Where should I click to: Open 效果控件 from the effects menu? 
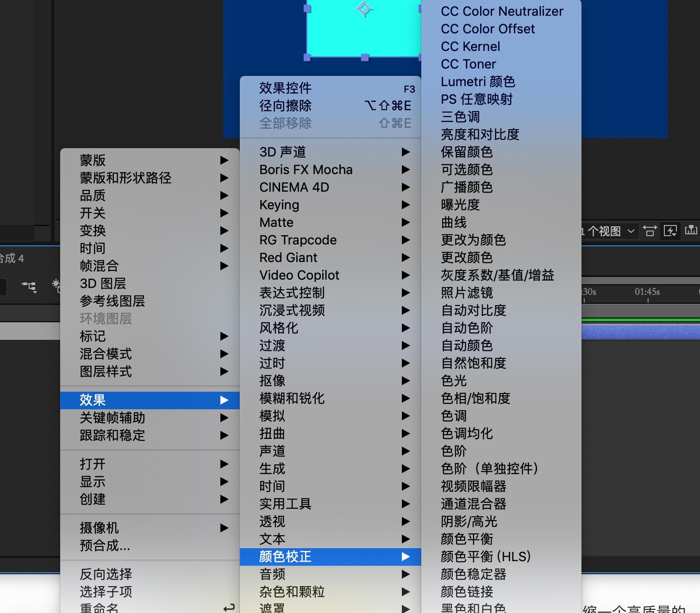tap(284, 88)
